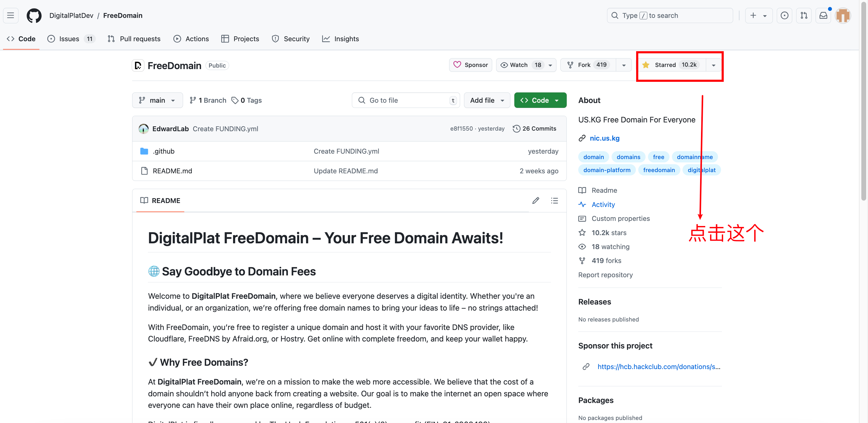The height and width of the screenshot is (423, 868).
Task: Open the Pull requests tab
Action: click(134, 39)
